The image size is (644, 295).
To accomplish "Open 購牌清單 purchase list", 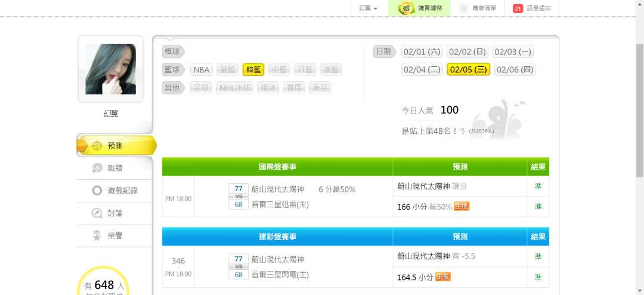I will click(478, 8).
